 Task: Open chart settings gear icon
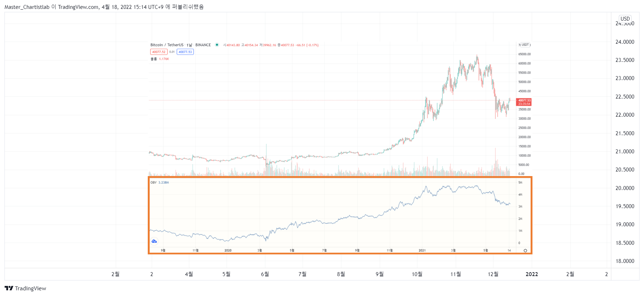point(525,251)
